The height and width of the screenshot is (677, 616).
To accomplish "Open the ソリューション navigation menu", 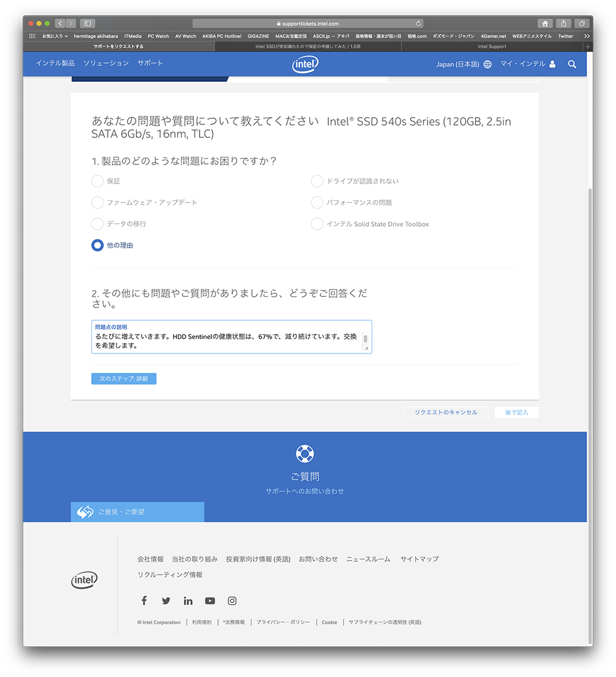I will click(106, 63).
